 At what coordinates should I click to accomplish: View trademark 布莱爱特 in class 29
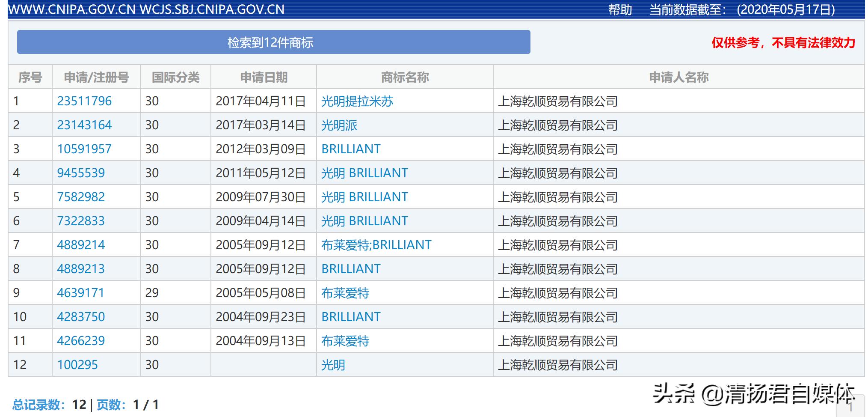pos(345,293)
